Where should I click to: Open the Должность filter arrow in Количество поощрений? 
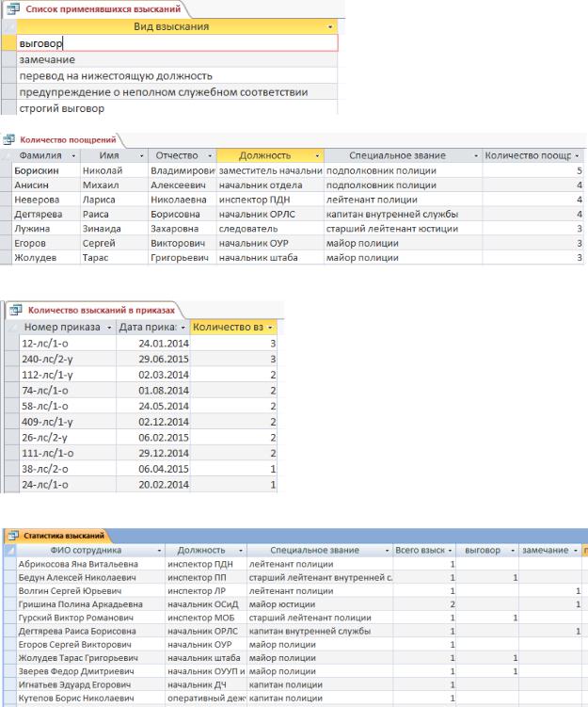[317, 154]
